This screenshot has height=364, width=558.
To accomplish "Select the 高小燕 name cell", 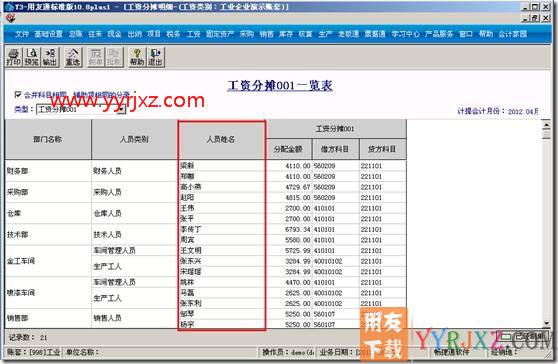I will coord(221,187).
